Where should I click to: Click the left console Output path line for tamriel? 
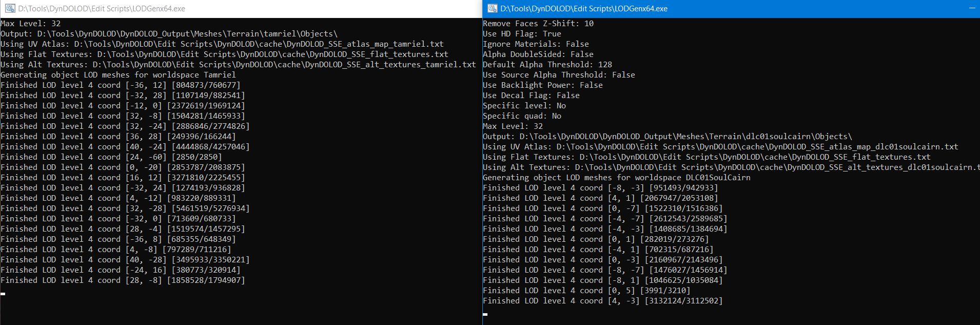pyautogui.click(x=169, y=34)
